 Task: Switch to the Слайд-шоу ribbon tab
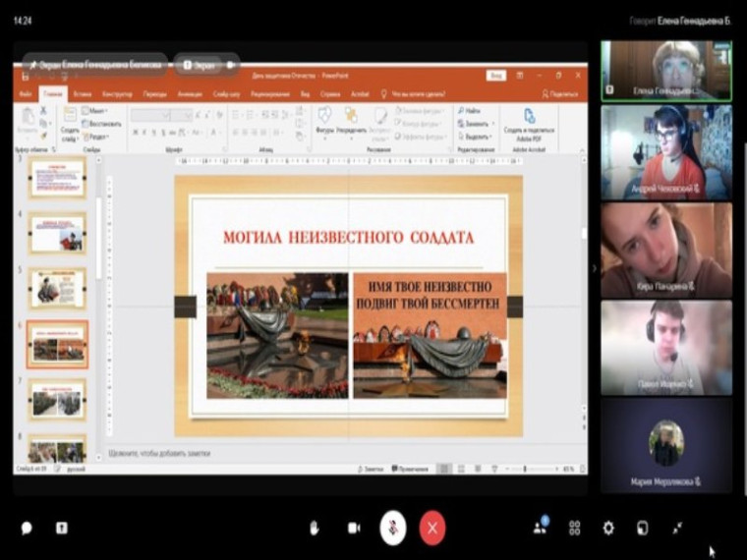pos(226,93)
